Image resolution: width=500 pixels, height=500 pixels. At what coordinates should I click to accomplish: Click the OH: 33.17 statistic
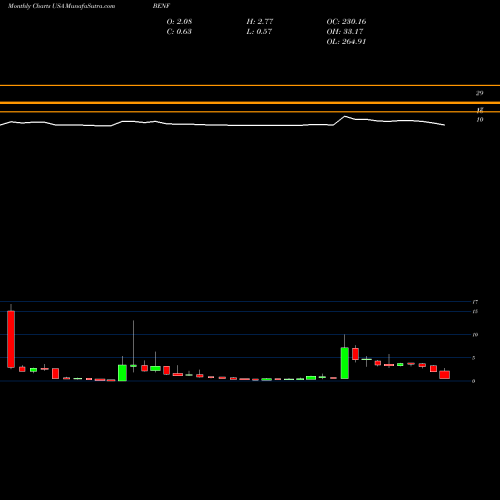345,32
